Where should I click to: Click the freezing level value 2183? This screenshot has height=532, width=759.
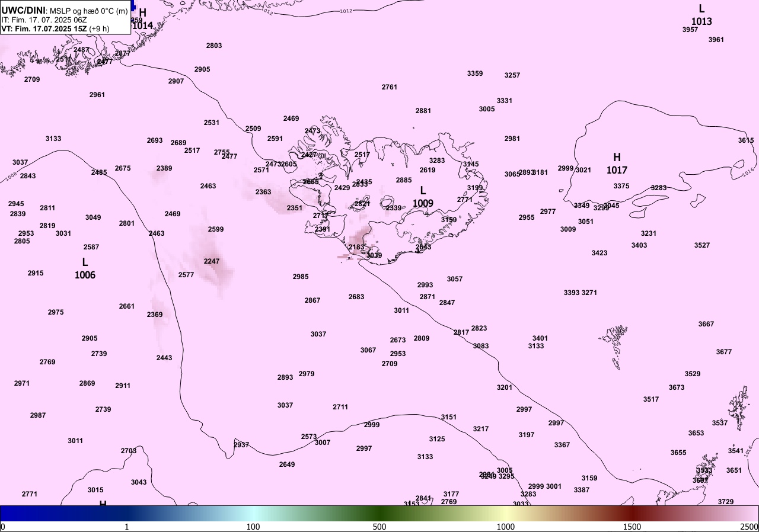tap(356, 247)
